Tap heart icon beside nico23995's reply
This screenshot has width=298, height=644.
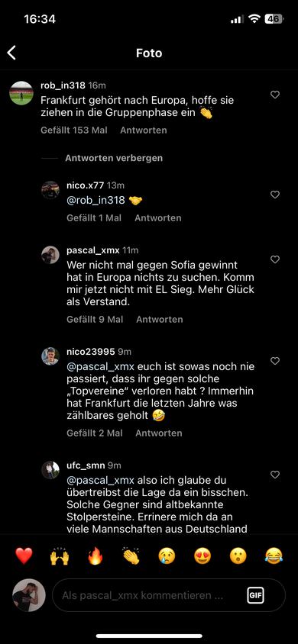pos(275,361)
